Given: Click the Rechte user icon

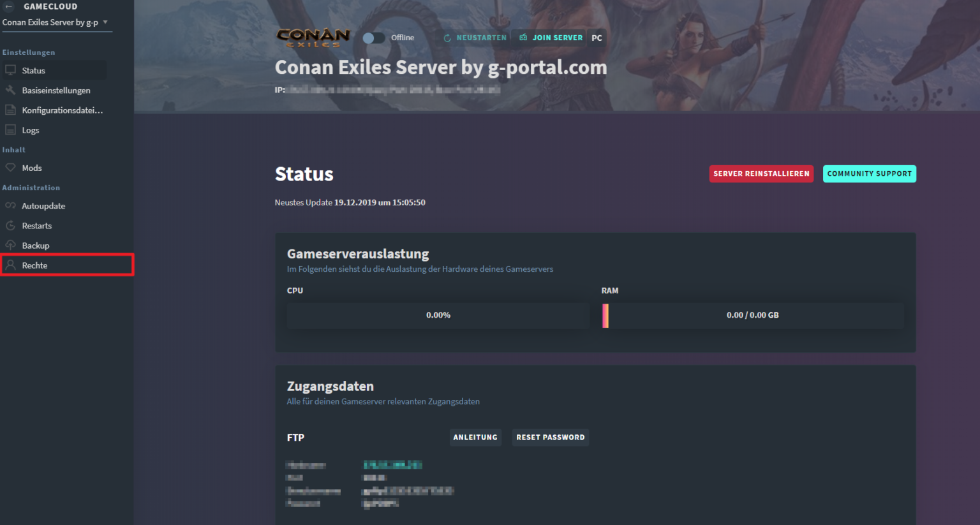Looking at the screenshot, I should point(10,265).
